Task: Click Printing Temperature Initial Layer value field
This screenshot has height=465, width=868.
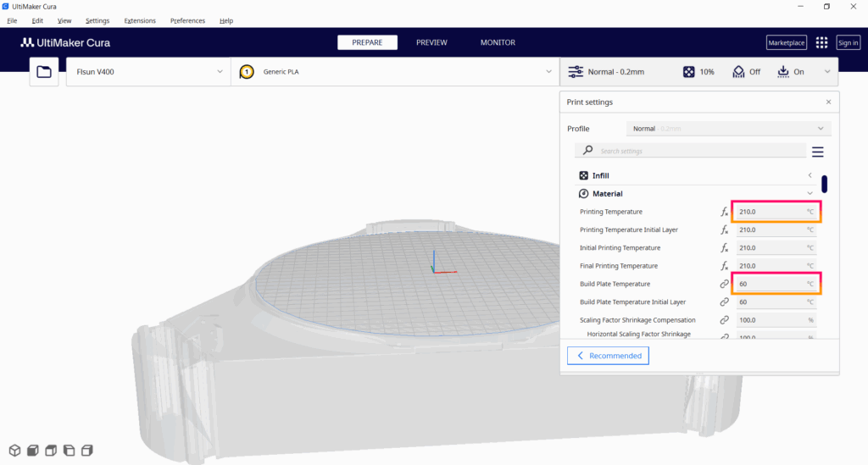Action: (776, 230)
